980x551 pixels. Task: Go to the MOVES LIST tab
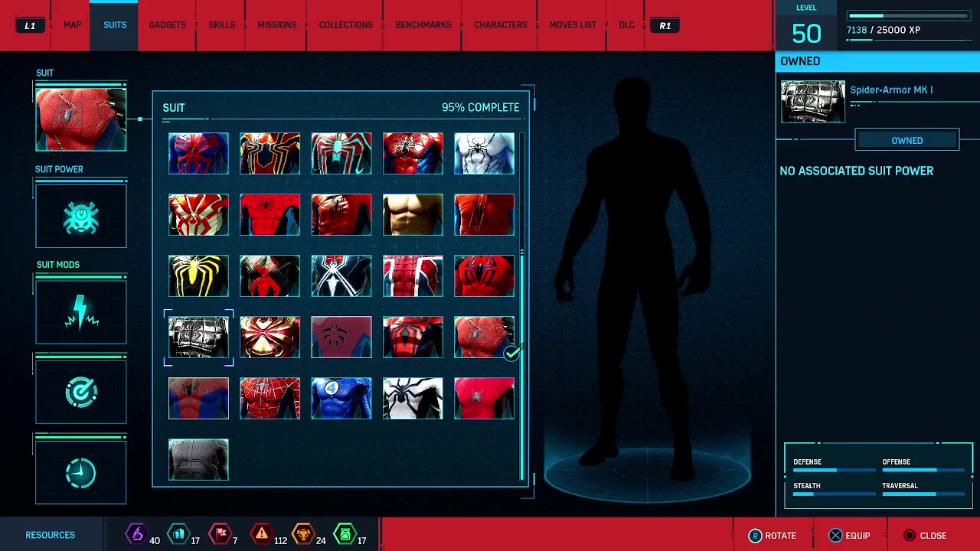573,25
